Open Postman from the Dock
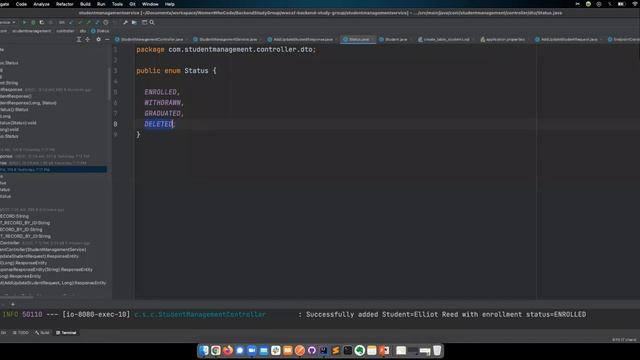Viewport: 640px width, 360px height. coord(300,350)
